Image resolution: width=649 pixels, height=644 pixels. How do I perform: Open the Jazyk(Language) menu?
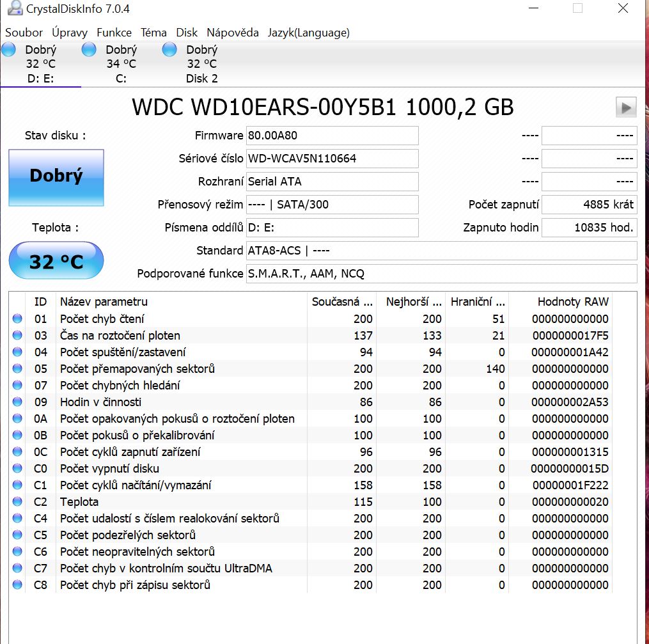pyautogui.click(x=308, y=33)
